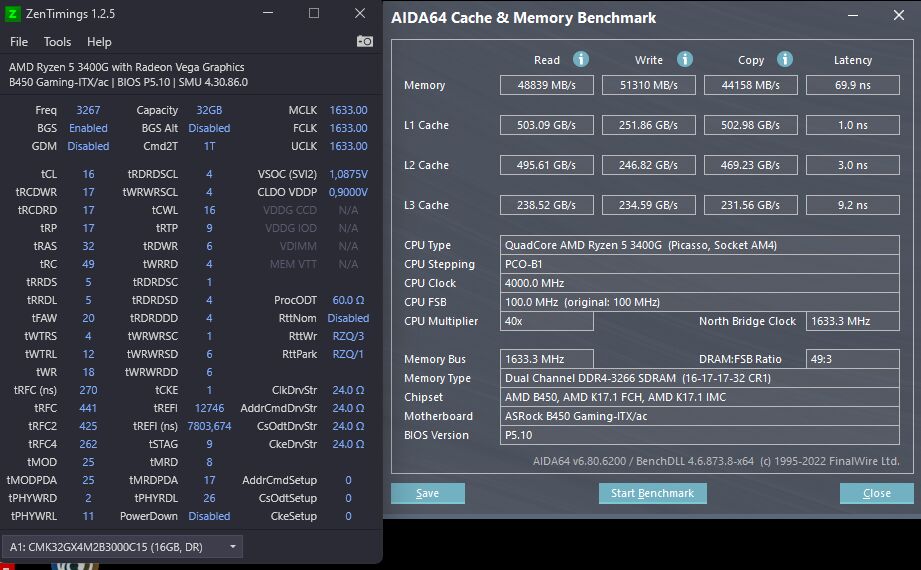The height and width of the screenshot is (570, 921).
Task: Take a screenshot with the camera icon
Action: [364, 41]
